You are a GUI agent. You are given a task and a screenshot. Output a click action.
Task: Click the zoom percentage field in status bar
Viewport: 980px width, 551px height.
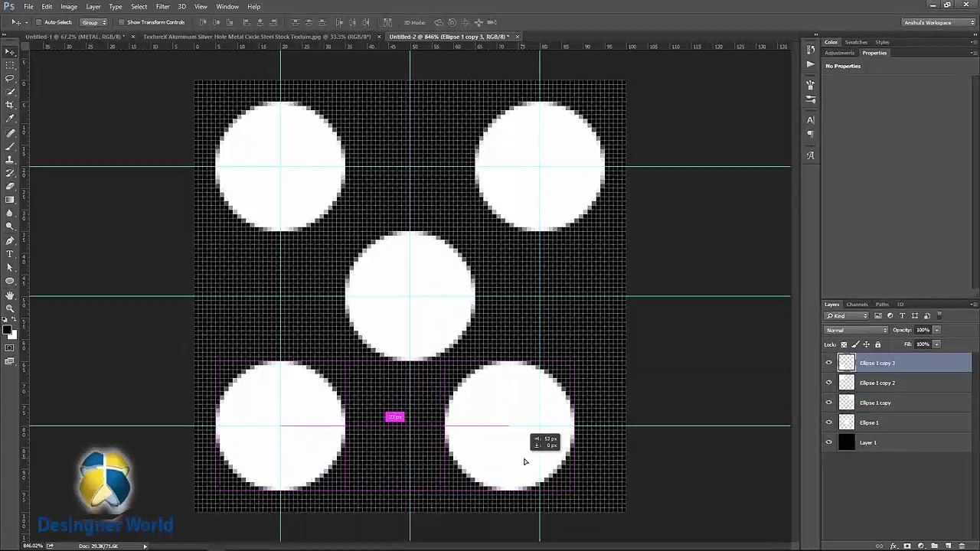(x=33, y=546)
